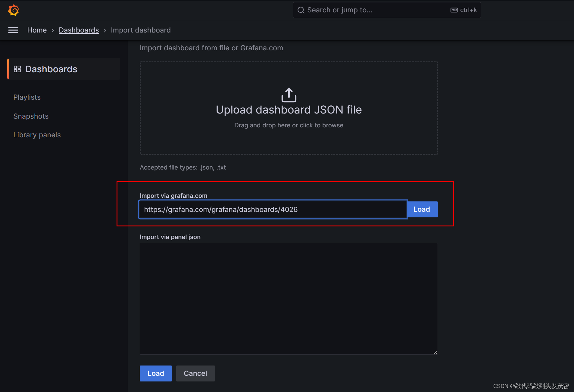Open Playlists in the sidebar
Image resolution: width=574 pixels, height=392 pixels.
(x=27, y=97)
